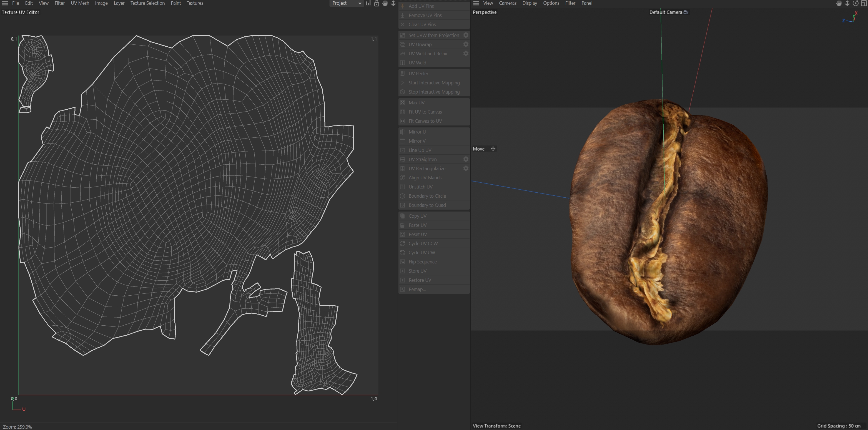Click viewport pan hand icon at top right
This screenshot has height=430, width=868.
click(839, 3)
